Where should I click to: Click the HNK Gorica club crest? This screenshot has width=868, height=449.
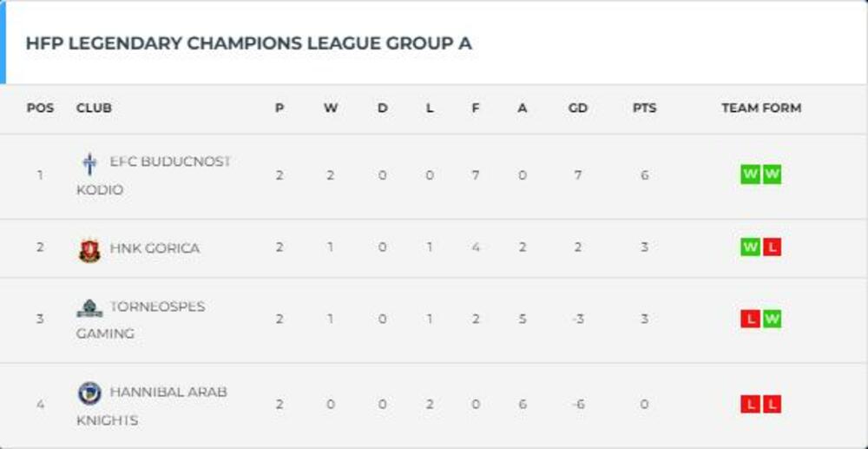[x=89, y=250]
